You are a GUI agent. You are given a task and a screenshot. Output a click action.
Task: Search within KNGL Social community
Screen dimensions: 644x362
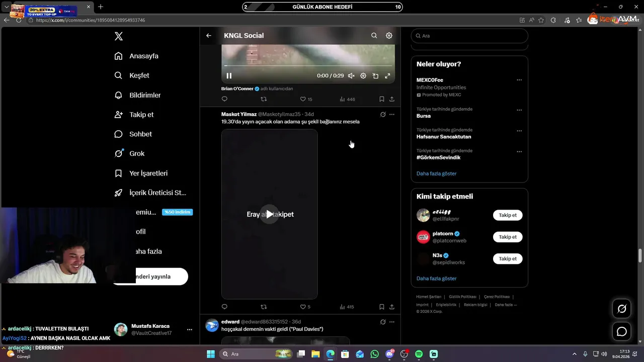point(374,36)
